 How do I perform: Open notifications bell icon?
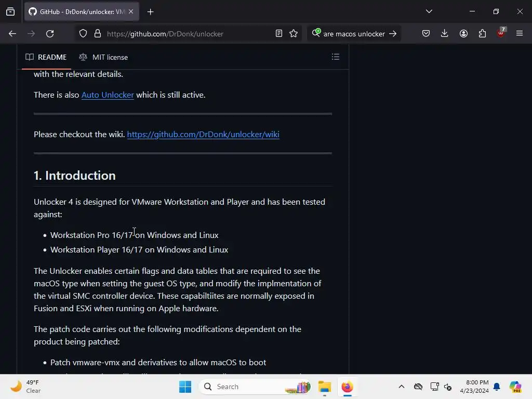coord(497,387)
